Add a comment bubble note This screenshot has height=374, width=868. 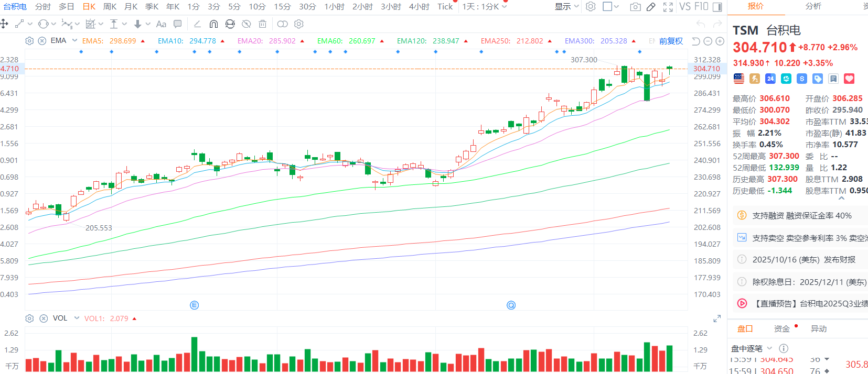point(178,24)
